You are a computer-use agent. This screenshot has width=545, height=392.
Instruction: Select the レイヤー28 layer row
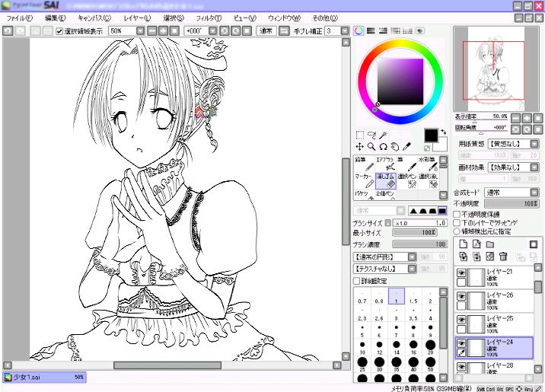pyautogui.click(x=494, y=368)
